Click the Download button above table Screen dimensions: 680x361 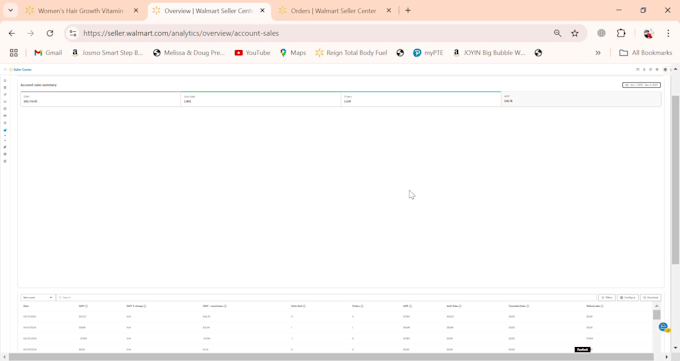(651, 297)
